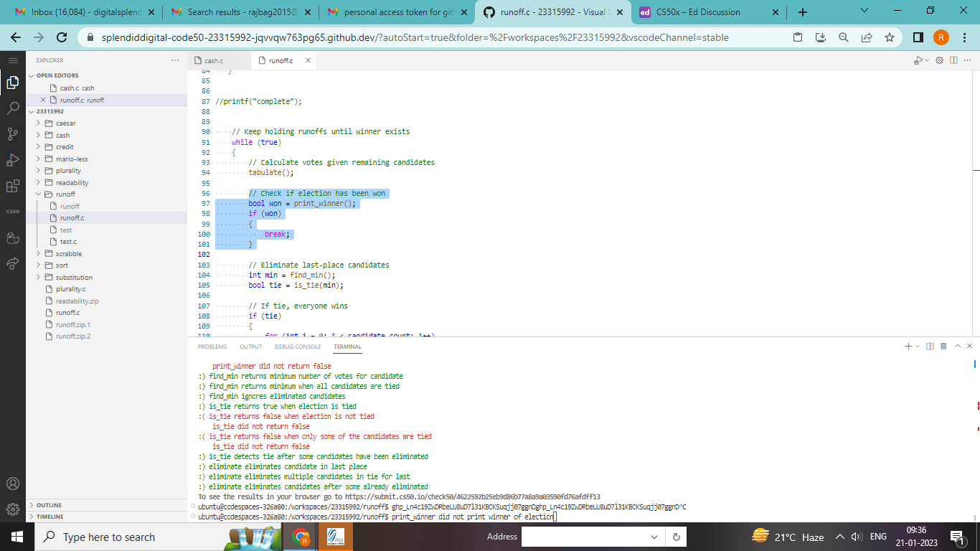The width and height of the screenshot is (980, 551).
Task: Open the Accounts menu in activity bar
Action: click(13, 484)
